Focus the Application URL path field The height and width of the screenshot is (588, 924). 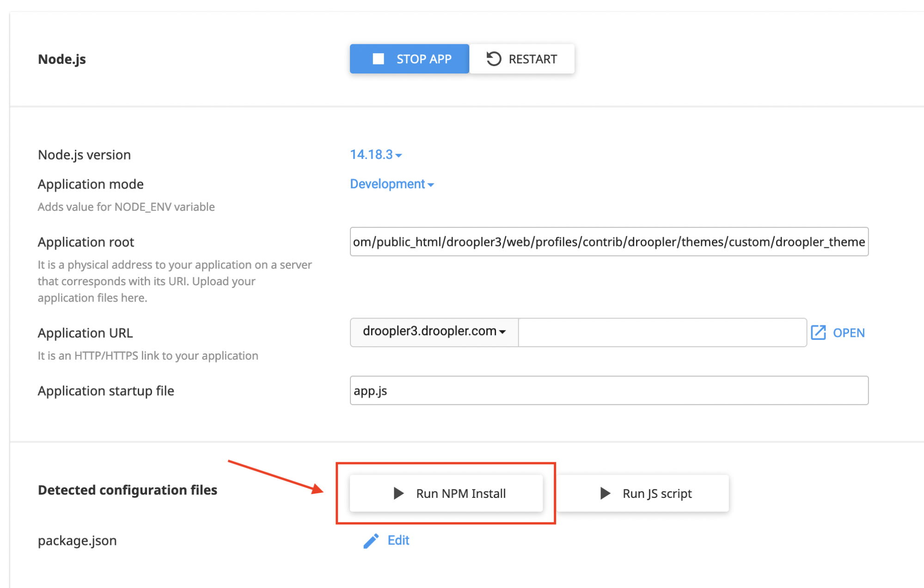coord(662,332)
